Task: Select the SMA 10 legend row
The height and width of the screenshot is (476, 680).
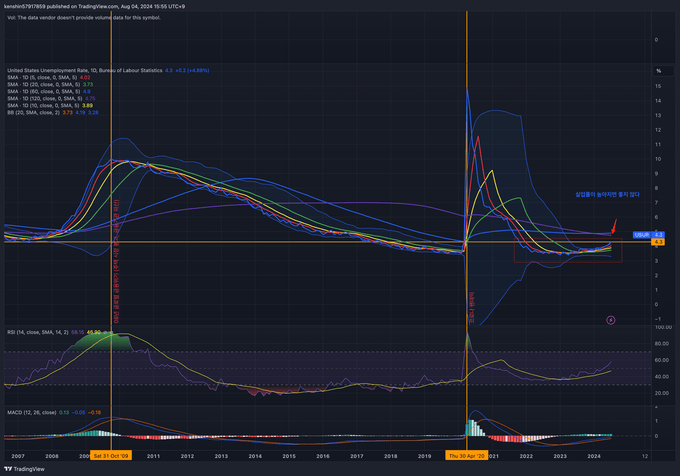Action: (50, 105)
